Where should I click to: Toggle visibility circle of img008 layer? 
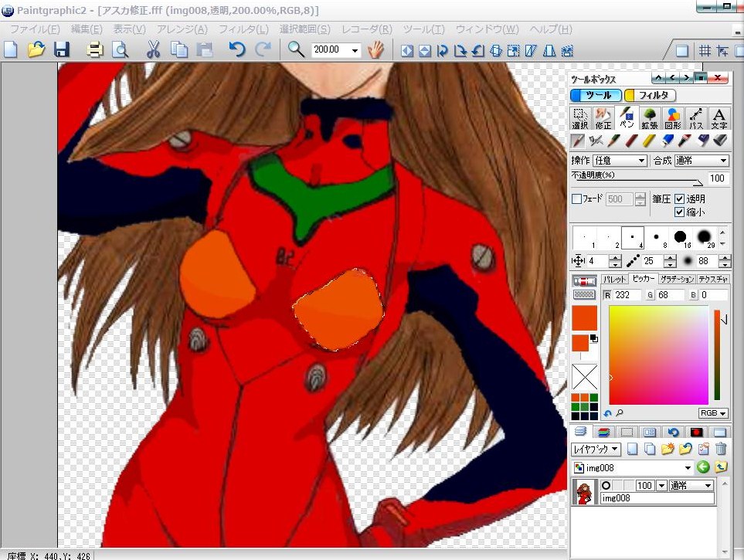coord(606,486)
